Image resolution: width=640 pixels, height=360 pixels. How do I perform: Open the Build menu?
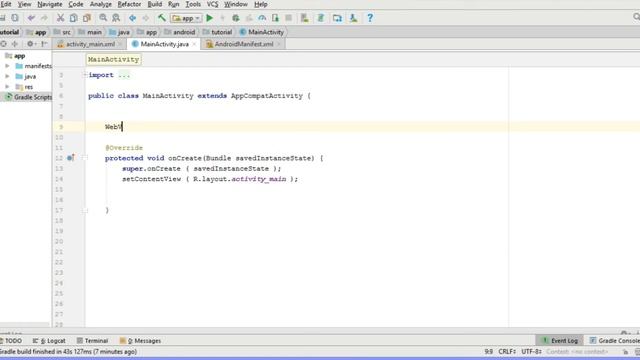155,4
